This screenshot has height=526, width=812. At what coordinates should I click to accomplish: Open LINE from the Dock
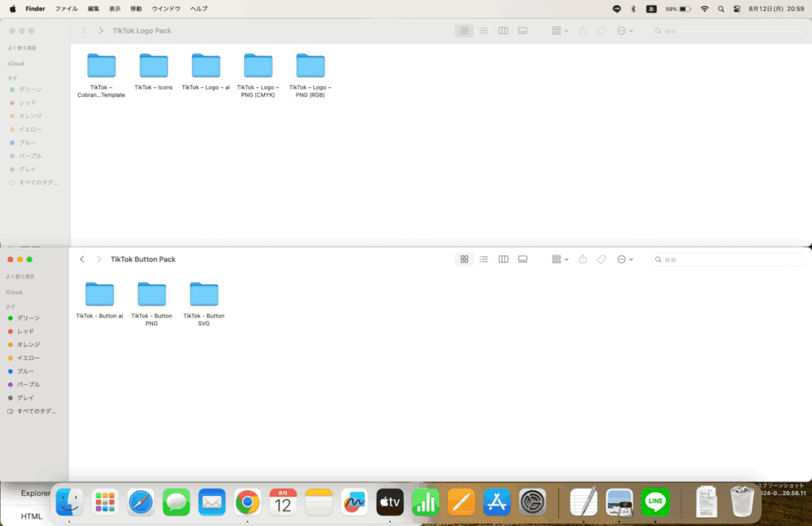[x=655, y=502]
